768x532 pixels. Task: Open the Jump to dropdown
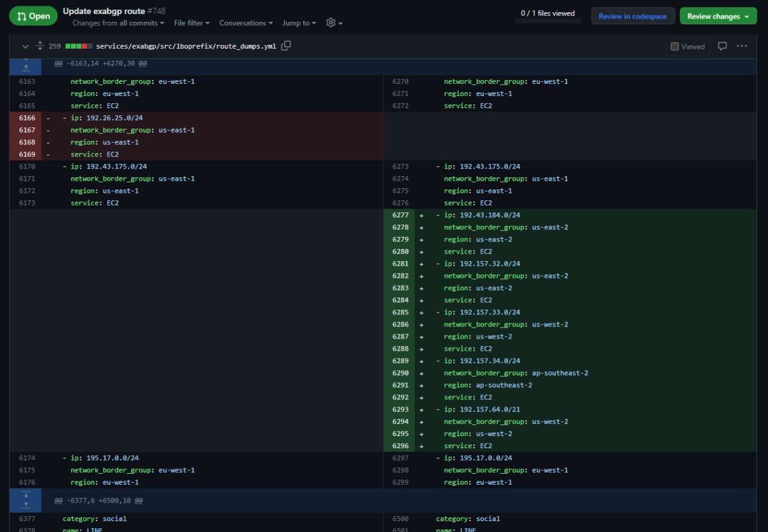(299, 23)
